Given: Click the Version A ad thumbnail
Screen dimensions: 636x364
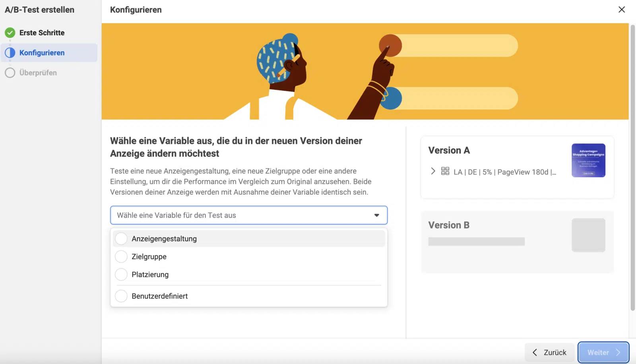Looking at the screenshot, I should point(588,160).
